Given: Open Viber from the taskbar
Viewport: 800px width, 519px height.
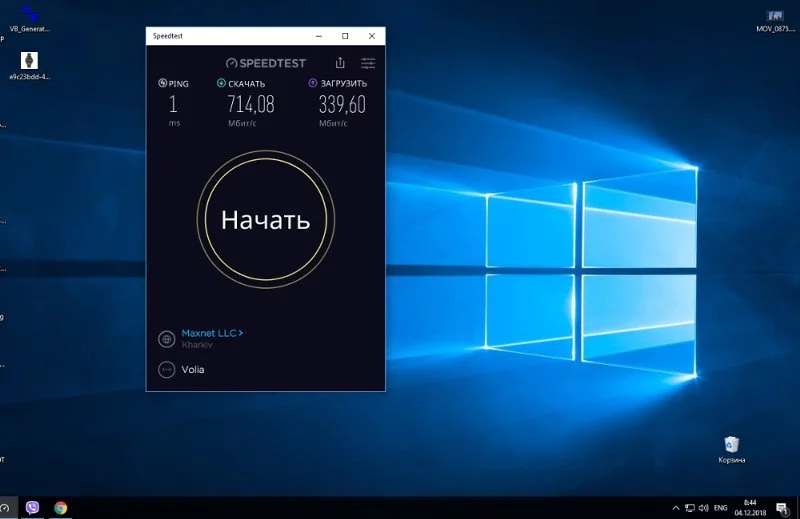Looking at the screenshot, I should (32, 508).
